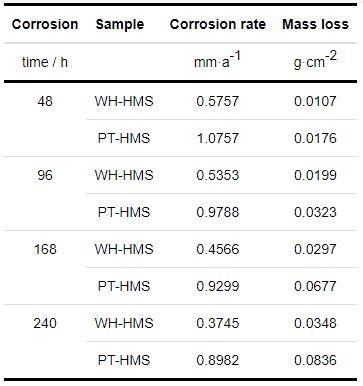
Task: Click corrosion rate value 0.8982
Action: (218, 360)
